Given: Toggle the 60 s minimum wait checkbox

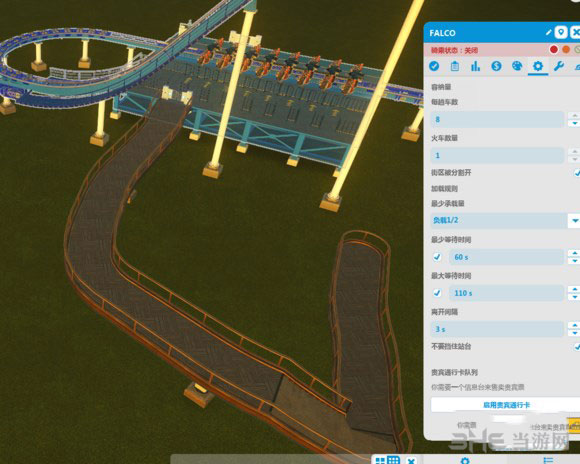Looking at the screenshot, I should click(437, 257).
